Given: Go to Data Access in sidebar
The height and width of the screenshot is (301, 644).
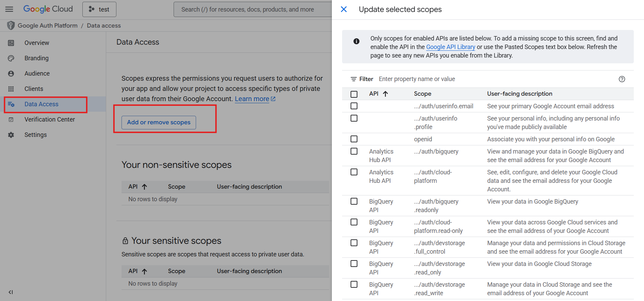Looking at the screenshot, I should click(41, 104).
